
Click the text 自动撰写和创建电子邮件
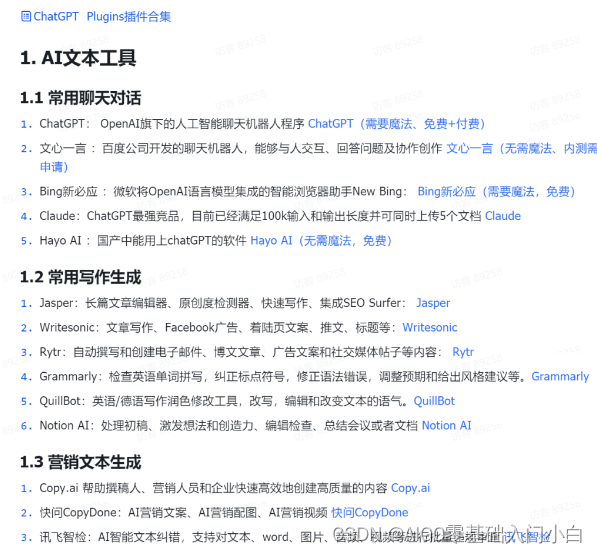click(x=137, y=352)
